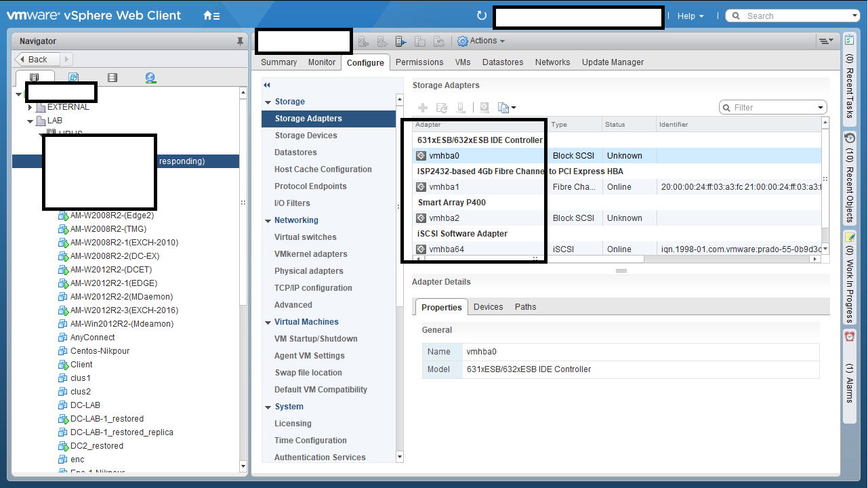Collapse the Networking section
The width and height of the screenshot is (868, 488).
pyautogui.click(x=268, y=220)
